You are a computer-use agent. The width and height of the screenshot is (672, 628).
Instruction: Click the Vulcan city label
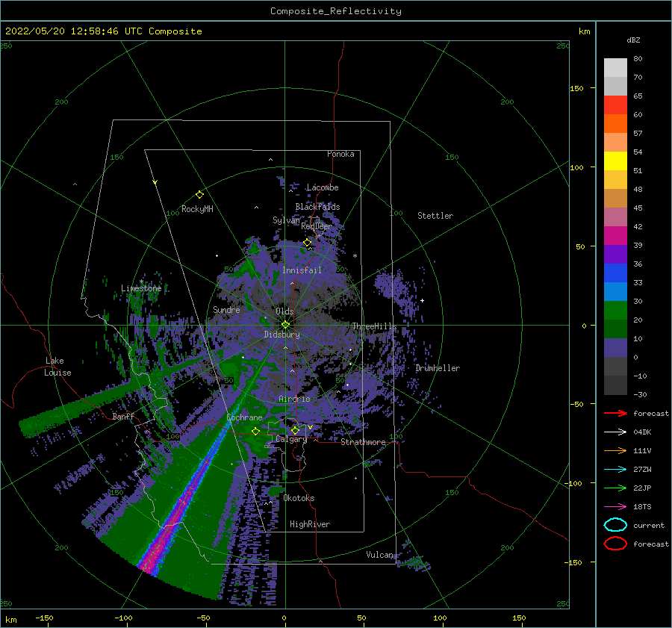tap(380, 555)
